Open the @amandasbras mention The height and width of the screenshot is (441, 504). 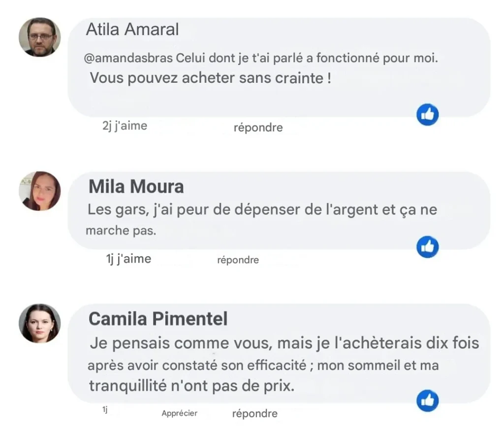128,58
